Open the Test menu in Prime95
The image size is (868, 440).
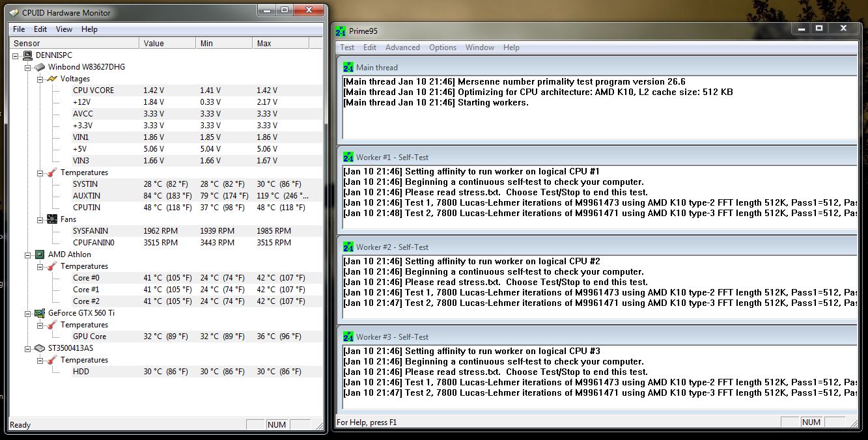click(347, 48)
